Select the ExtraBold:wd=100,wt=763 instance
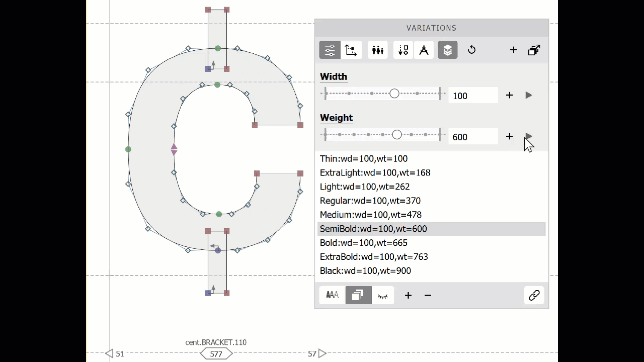The height and width of the screenshot is (362, 644). click(x=432, y=257)
